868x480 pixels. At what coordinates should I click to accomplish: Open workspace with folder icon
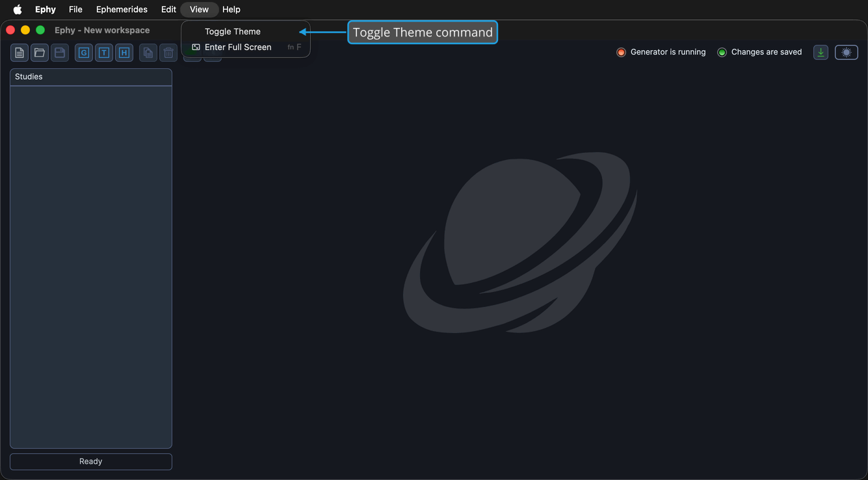point(40,53)
